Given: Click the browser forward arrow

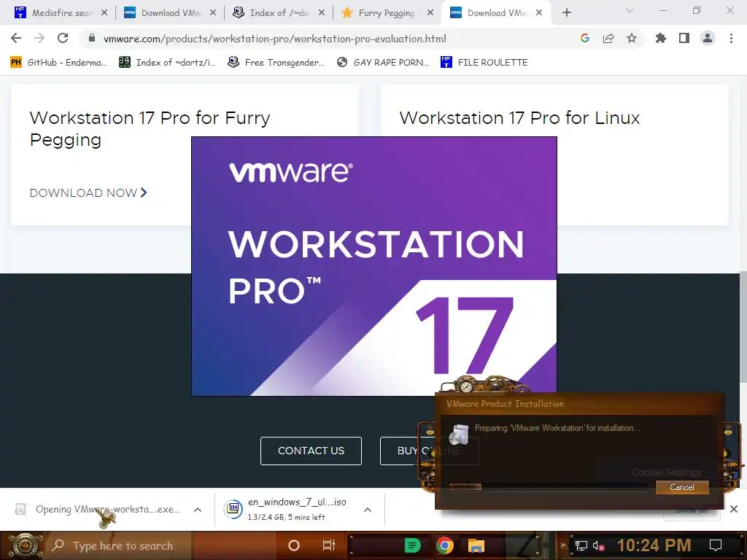Looking at the screenshot, I should tap(39, 39).
